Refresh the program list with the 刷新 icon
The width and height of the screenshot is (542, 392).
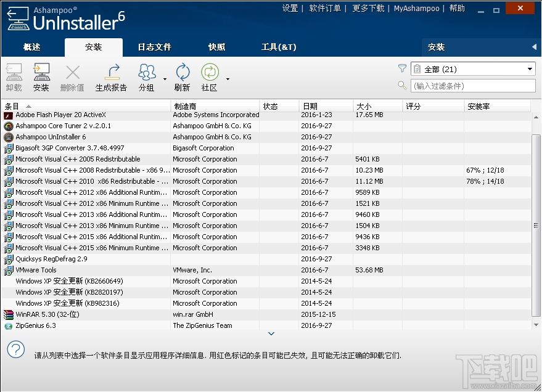coord(182,74)
